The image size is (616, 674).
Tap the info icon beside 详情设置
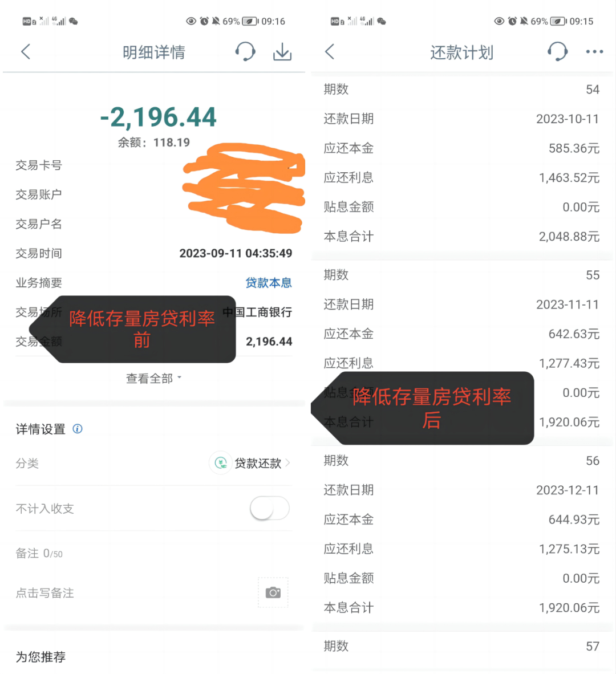pyautogui.click(x=78, y=429)
